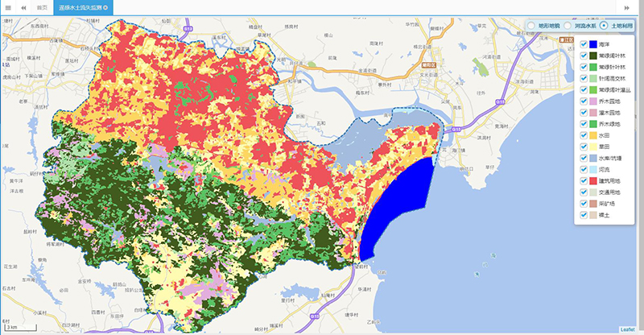Click the red 建筑用地 color swatch
The width and height of the screenshot is (644, 335).
pyautogui.click(x=594, y=182)
